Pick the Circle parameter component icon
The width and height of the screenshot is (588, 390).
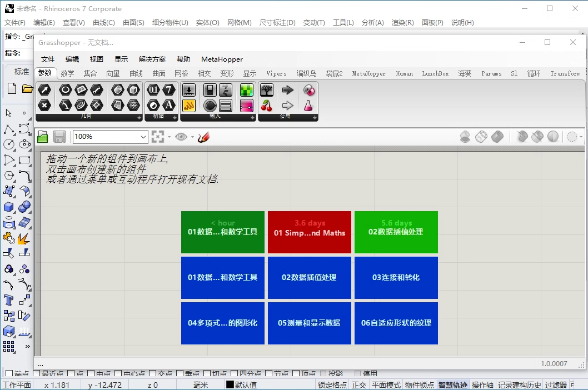pyautogui.click(x=65, y=90)
